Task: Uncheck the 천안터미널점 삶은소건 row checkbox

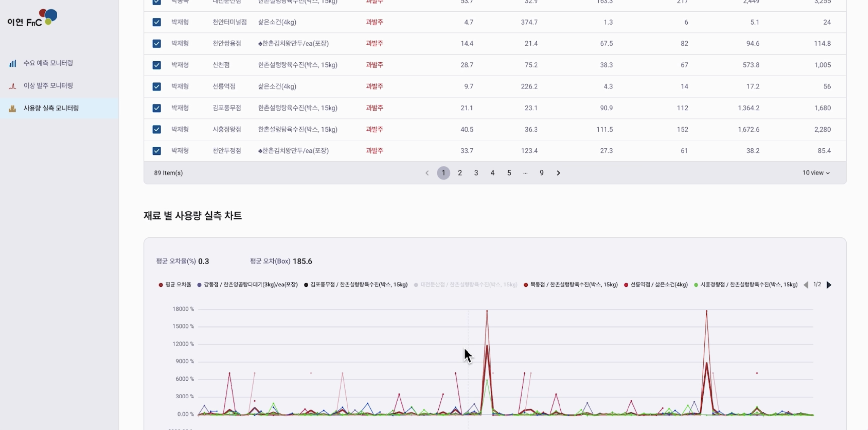Action: coord(157,22)
